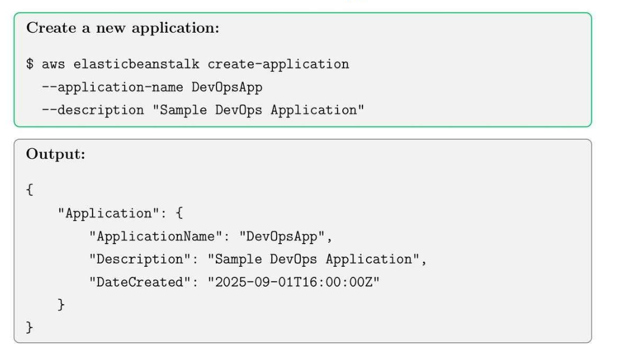Click the "Sample DevOps Application" value in output
617x364 pixels.
317,259
